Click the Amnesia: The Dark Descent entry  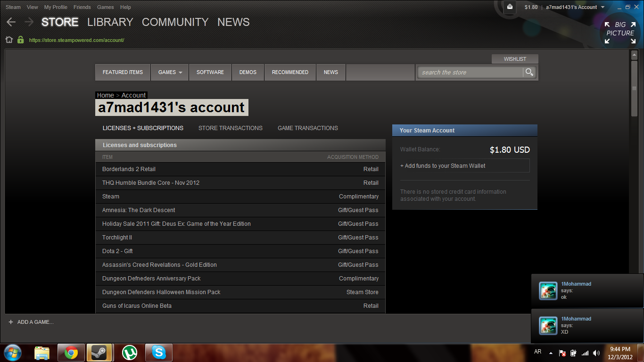pyautogui.click(x=139, y=210)
